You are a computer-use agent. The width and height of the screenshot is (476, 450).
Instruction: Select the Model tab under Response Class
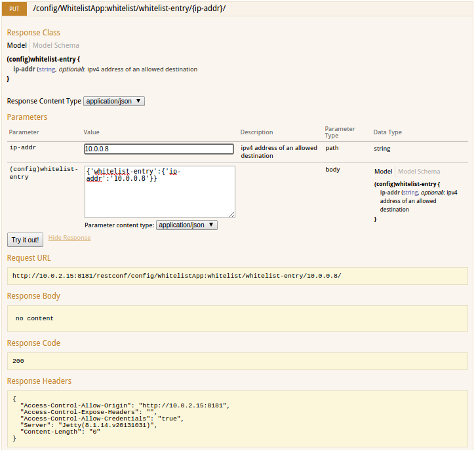point(17,45)
